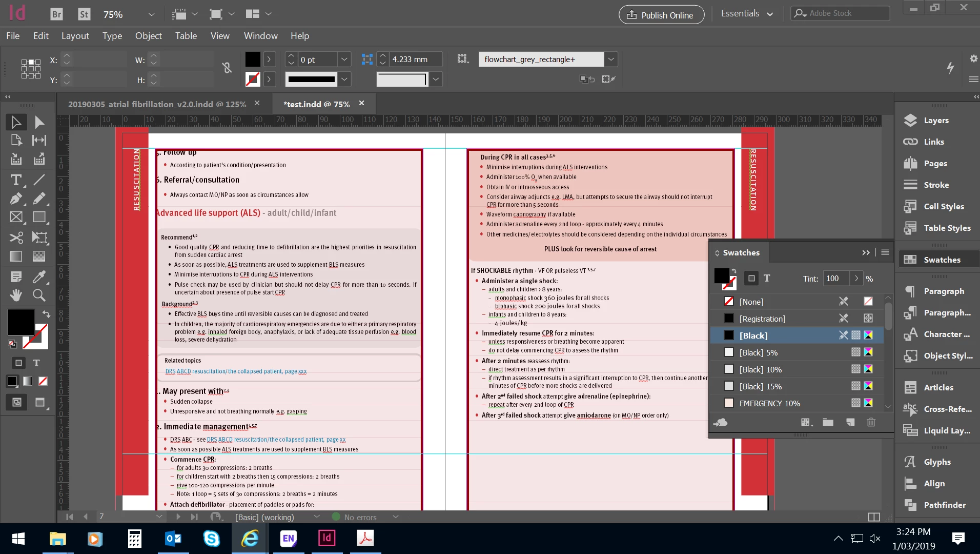The height and width of the screenshot is (554, 980).
Task: Select the Gap tool
Action: [39, 140]
